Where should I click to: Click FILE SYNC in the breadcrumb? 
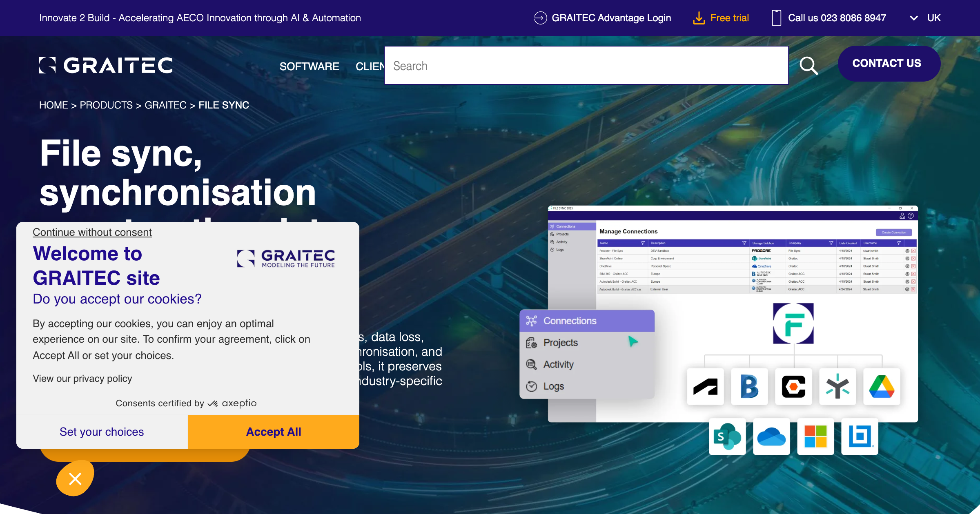[x=224, y=105]
